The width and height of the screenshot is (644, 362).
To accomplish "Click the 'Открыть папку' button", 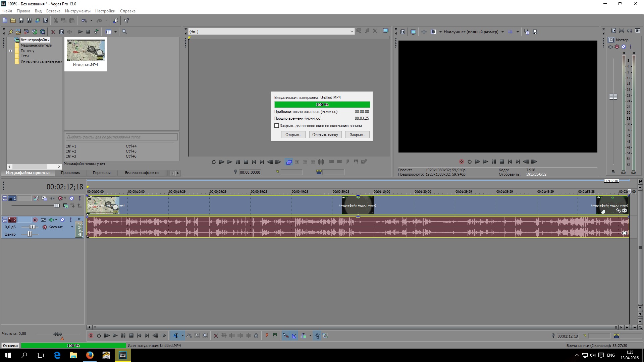I will [x=325, y=135].
